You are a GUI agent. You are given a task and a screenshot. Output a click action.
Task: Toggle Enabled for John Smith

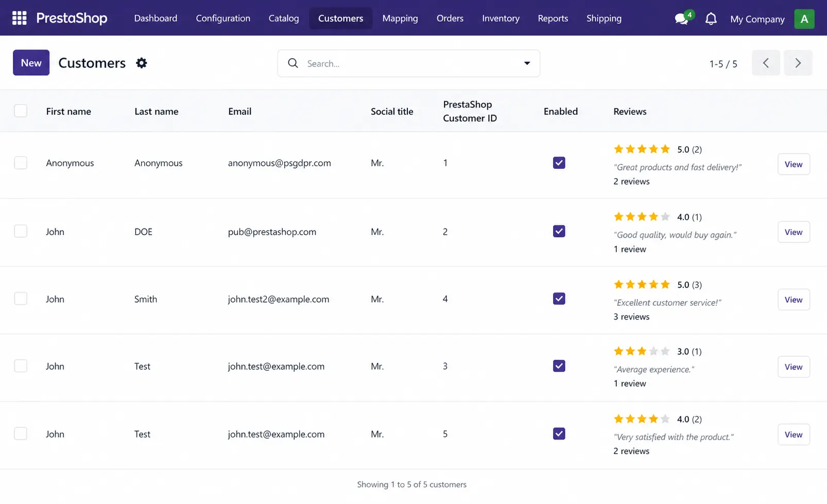(559, 299)
